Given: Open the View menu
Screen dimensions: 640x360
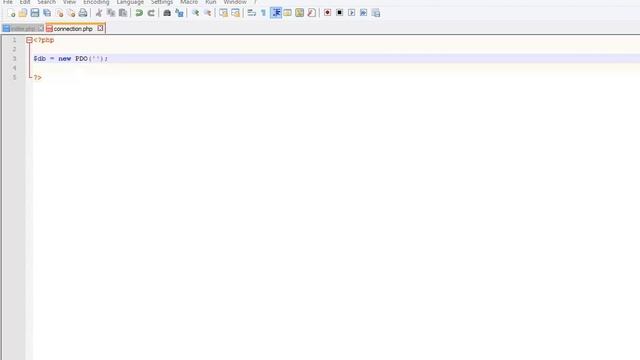Looking at the screenshot, I should coord(69,2).
